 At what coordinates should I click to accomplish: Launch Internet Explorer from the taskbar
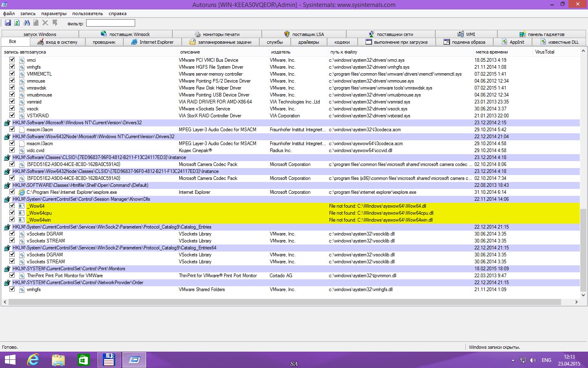pyautogui.click(x=33, y=360)
